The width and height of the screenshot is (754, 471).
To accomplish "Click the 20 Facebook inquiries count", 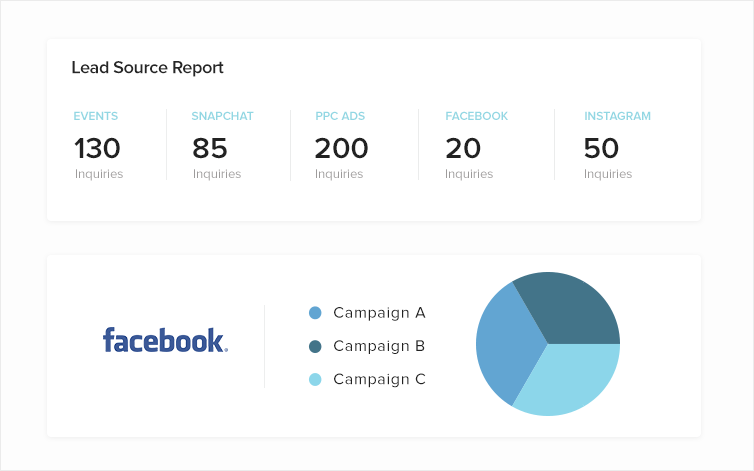I will pyautogui.click(x=463, y=149).
